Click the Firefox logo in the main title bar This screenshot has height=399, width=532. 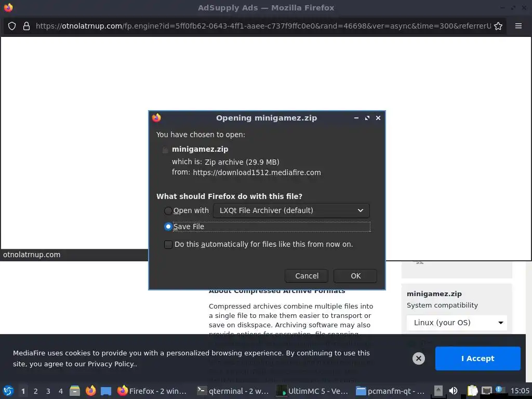tap(8, 7)
